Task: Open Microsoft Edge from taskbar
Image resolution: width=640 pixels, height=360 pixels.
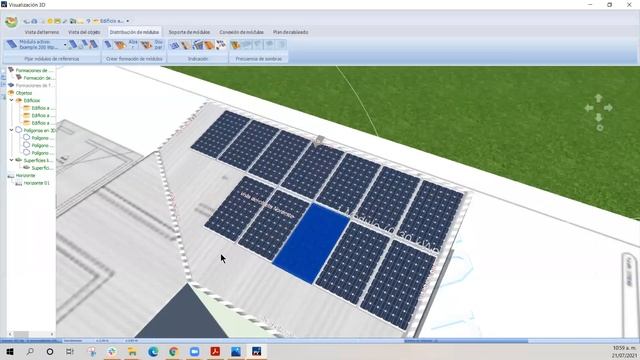Action: [x=153, y=351]
